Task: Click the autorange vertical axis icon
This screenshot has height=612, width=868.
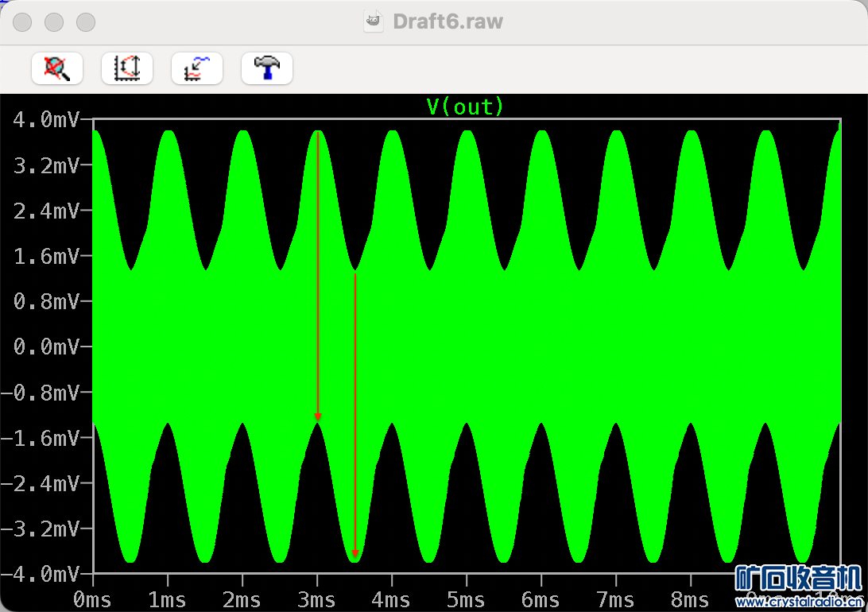Action: [x=127, y=68]
